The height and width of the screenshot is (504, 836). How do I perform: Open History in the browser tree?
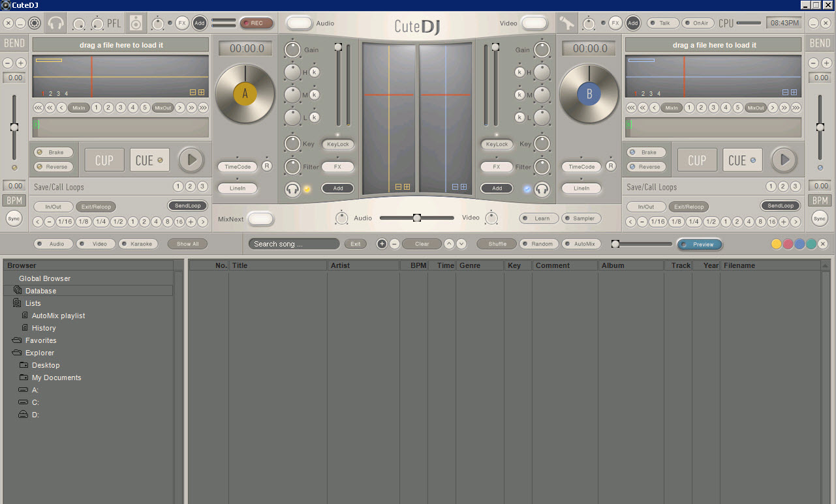tap(44, 328)
